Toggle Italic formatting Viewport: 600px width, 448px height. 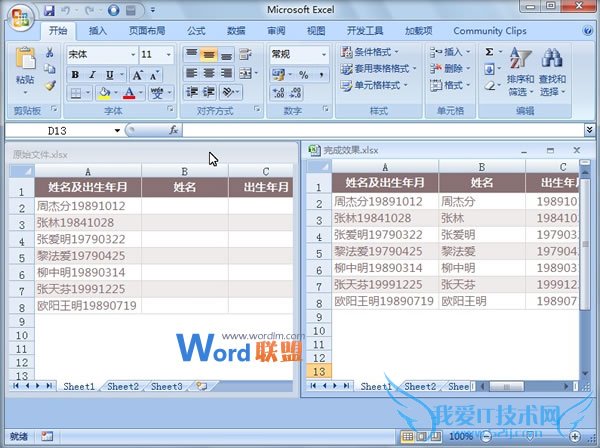coord(92,75)
